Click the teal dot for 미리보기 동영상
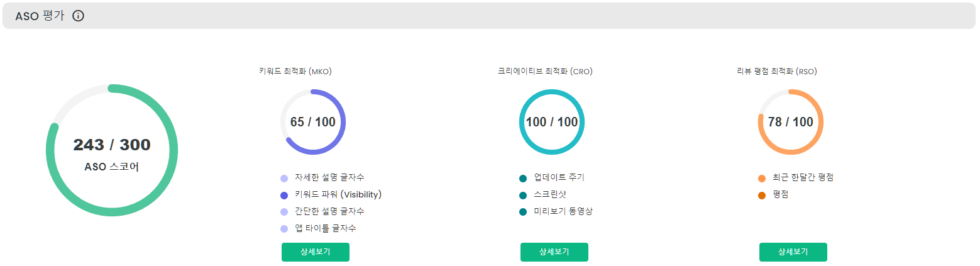Image resolution: width=980 pixels, height=266 pixels. click(523, 212)
